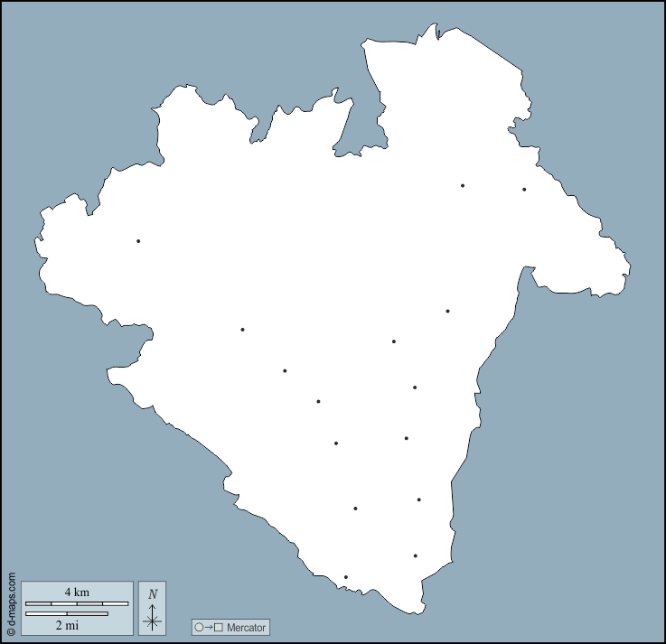Image resolution: width=666 pixels, height=644 pixels.
Task: Pick the southernmost city dot on the map
Action: pos(346,577)
